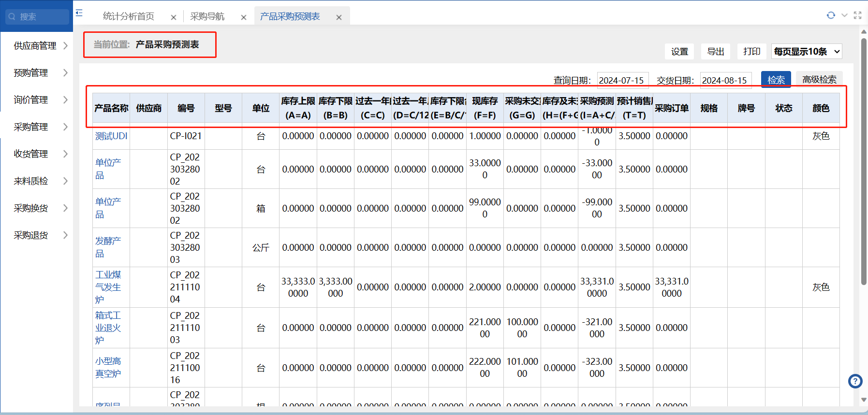
Task: Sort by the 编号 column header
Action: (186, 108)
